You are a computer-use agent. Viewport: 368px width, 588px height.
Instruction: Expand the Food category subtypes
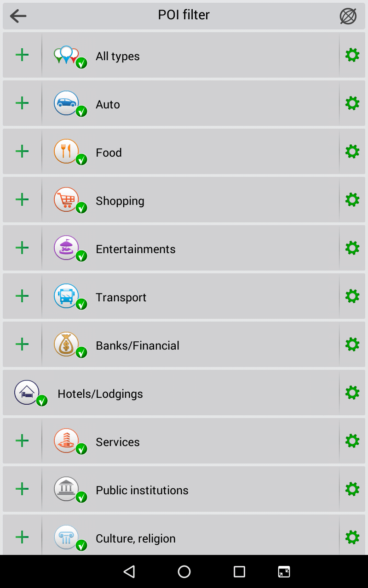point(22,152)
